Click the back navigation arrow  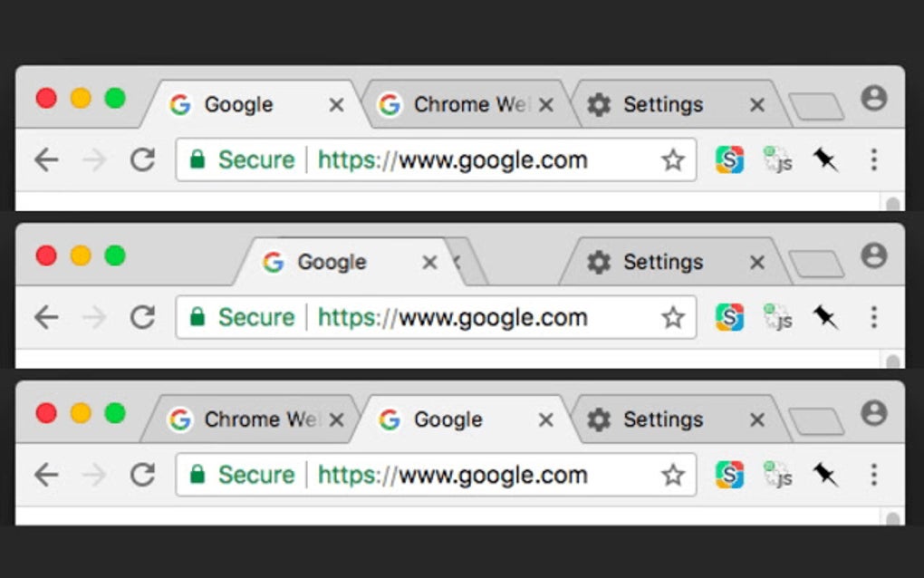pos(44,159)
